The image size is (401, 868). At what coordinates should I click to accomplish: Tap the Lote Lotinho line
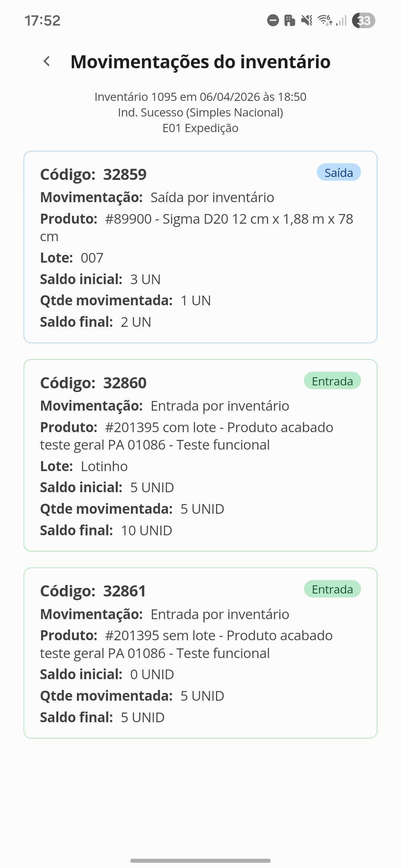pyautogui.click(x=84, y=466)
